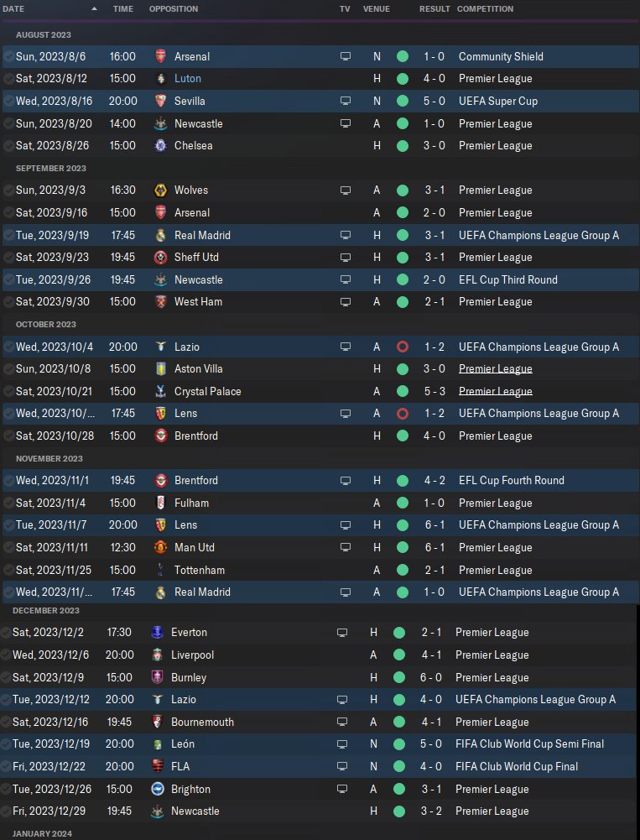Screen dimensions: 640x840
Task: Click the green win dot on the Burnley match
Action: click(x=398, y=677)
